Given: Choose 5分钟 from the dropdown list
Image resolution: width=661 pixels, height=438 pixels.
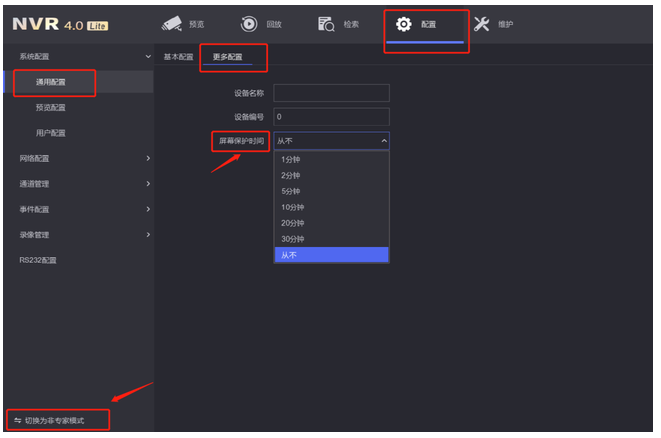Looking at the screenshot, I should coord(291,191).
